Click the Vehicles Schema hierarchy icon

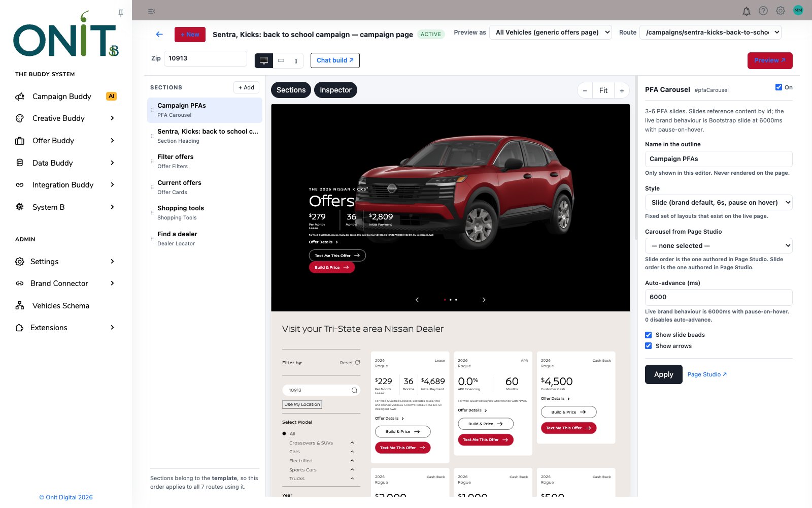click(x=20, y=305)
